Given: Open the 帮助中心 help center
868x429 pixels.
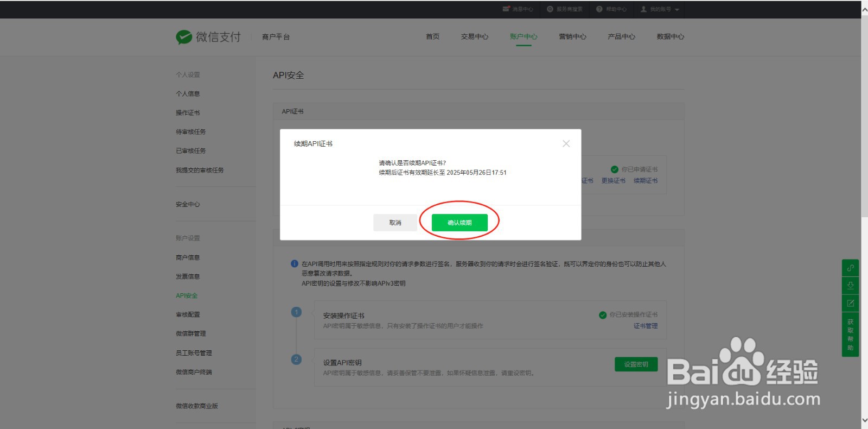Looking at the screenshot, I should (611, 9).
